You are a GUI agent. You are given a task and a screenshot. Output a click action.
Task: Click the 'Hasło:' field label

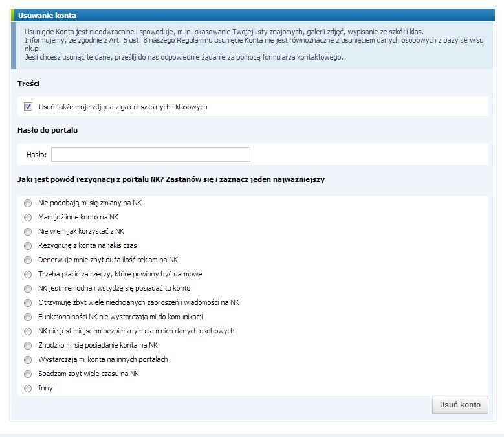[37, 155]
